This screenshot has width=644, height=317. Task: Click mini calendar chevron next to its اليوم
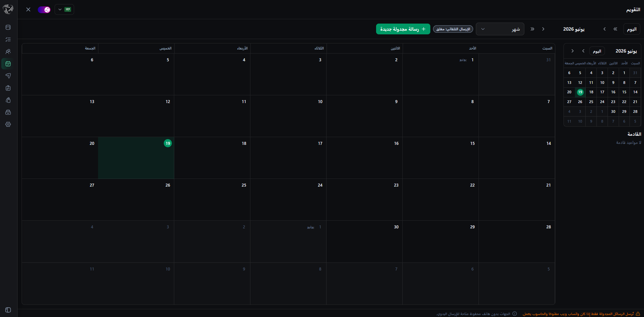[x=583, y=51]
